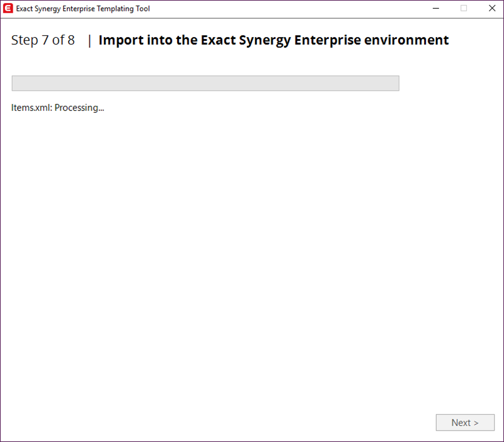Click the Next > button
The width and height of the screenshot is (504, 442).
pyautogui.click(x=465, y=422)
